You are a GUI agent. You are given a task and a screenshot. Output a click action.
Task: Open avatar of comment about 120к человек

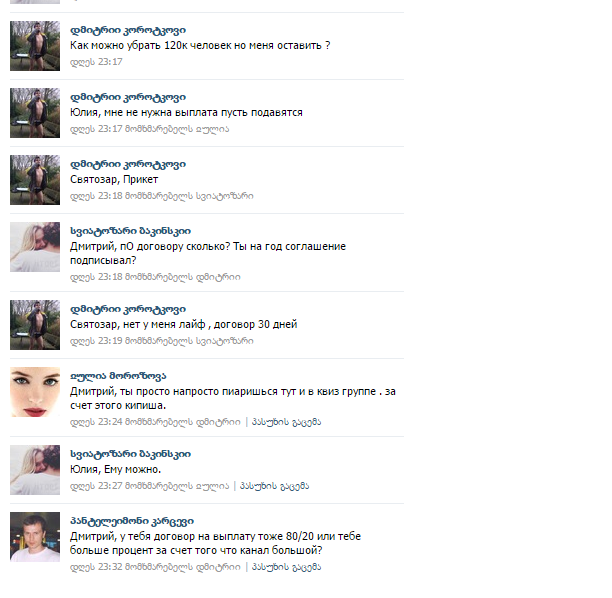(x=35, y=46)
